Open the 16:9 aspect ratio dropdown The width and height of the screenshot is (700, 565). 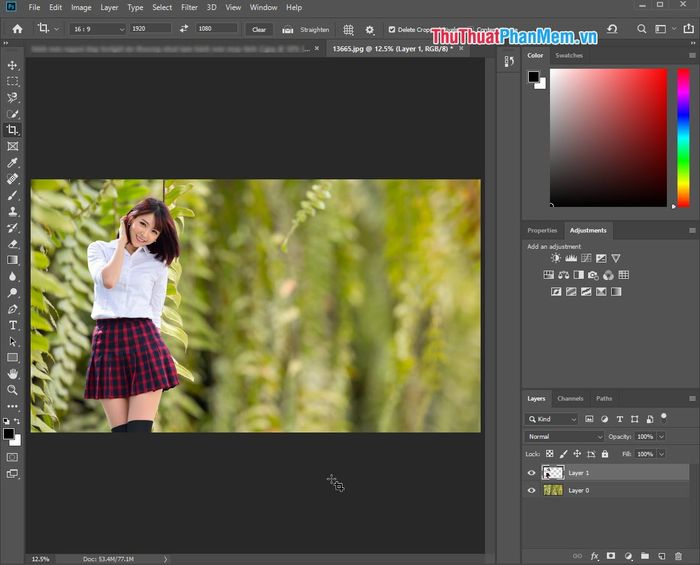98,29
